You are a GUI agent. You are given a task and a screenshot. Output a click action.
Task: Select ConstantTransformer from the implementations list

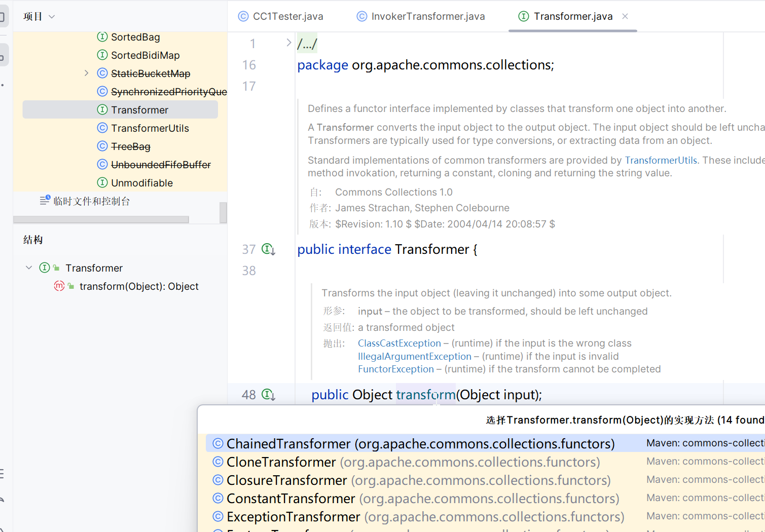click(290, 499)
